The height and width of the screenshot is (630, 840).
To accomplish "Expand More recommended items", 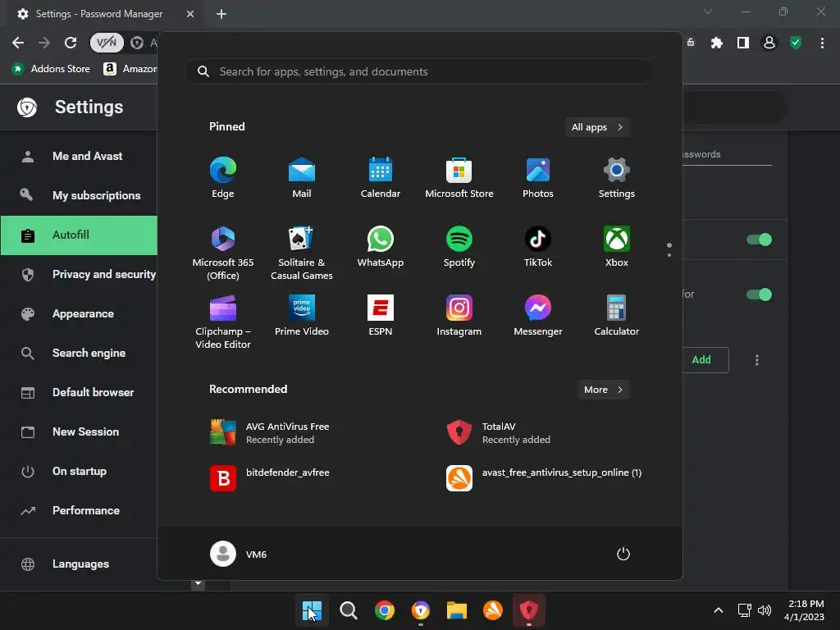I will pyautogui.click(x=603, y=390).
